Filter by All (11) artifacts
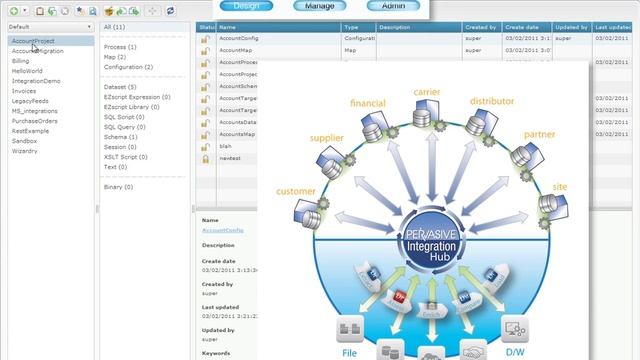Screen dimensions: 640x360 [x=114, y=27]
